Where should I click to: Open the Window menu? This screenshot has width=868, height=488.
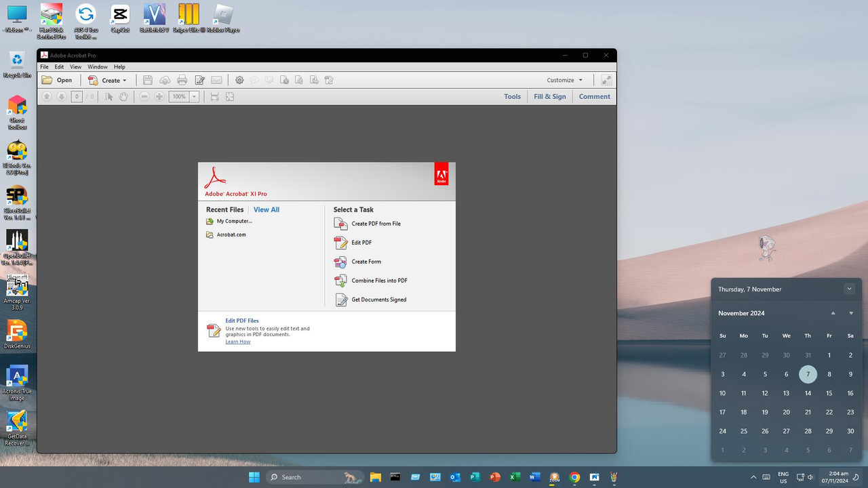pos(98,67)
